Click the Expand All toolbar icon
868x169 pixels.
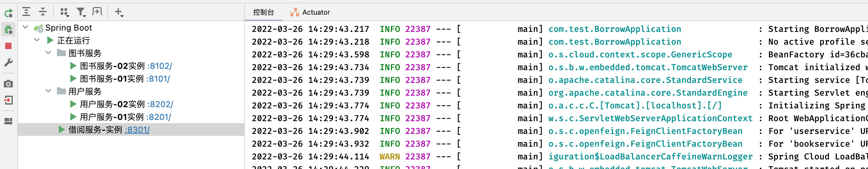[x=26, y=12]
